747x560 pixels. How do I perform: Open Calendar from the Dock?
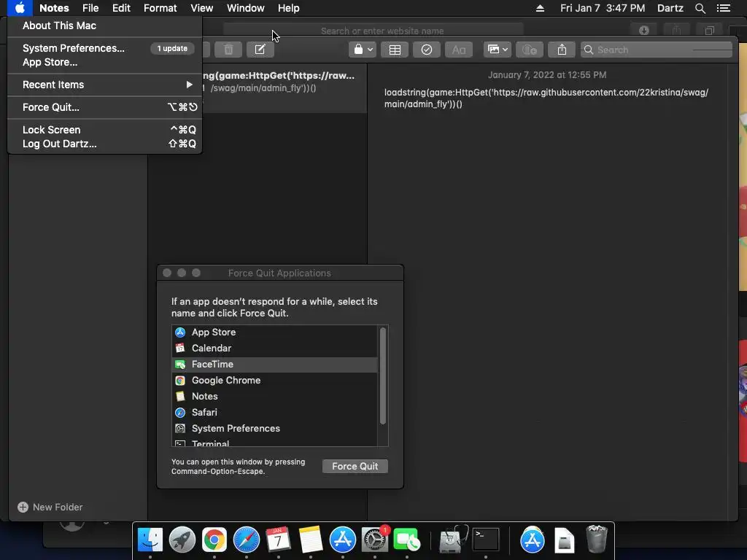(x=278, y=540)
